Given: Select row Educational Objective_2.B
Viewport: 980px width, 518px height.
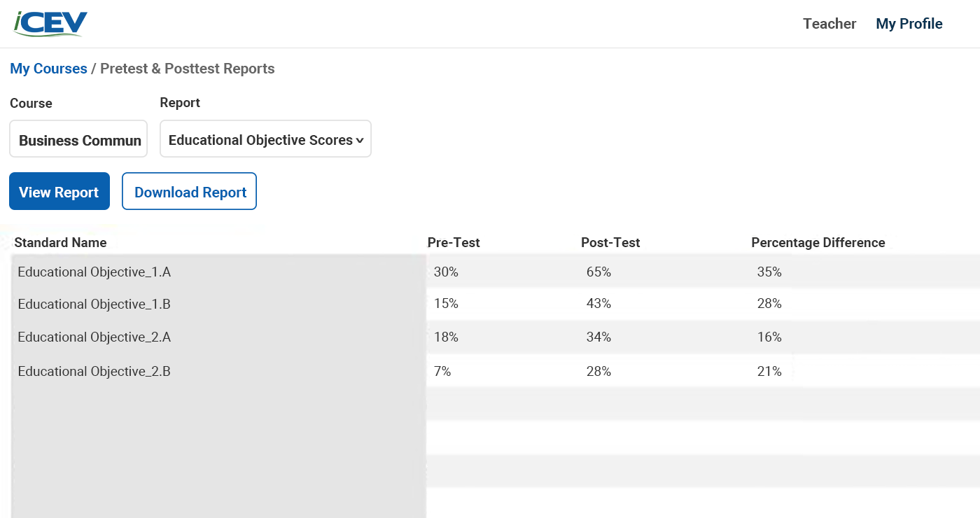Looking at the screenshot, I should coord(94,371).
